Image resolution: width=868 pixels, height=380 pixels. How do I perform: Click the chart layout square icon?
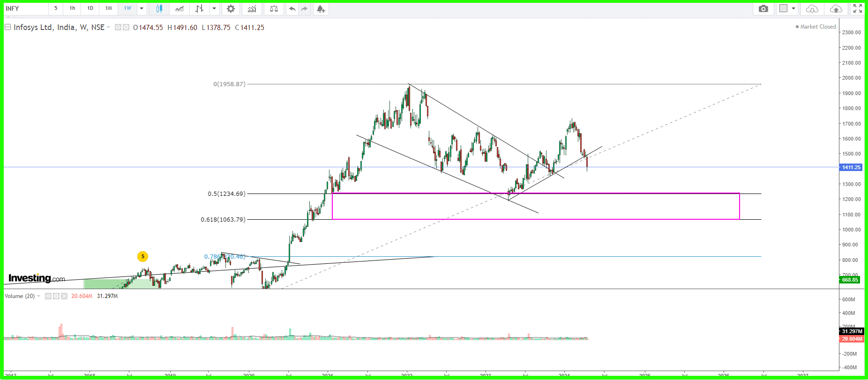click(784, 8)
